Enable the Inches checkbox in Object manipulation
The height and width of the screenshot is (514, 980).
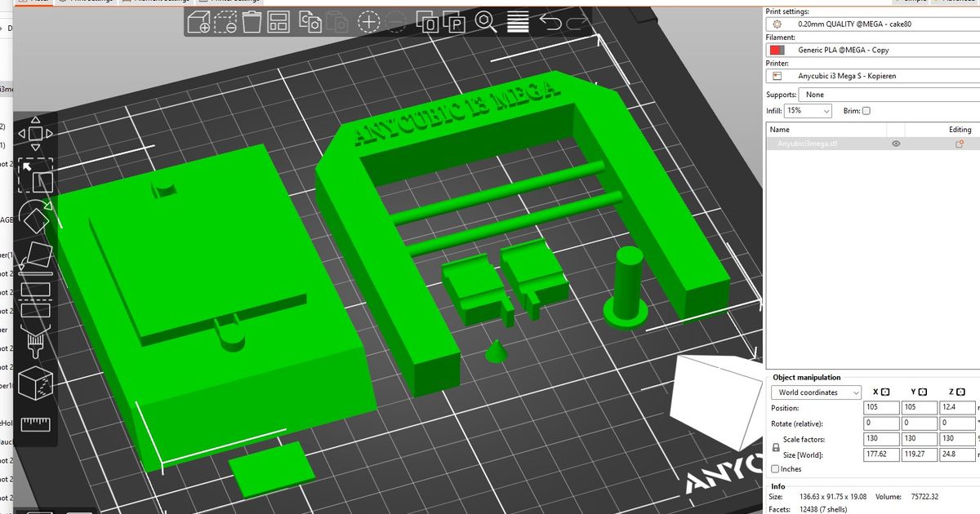[x=774, y=468]
